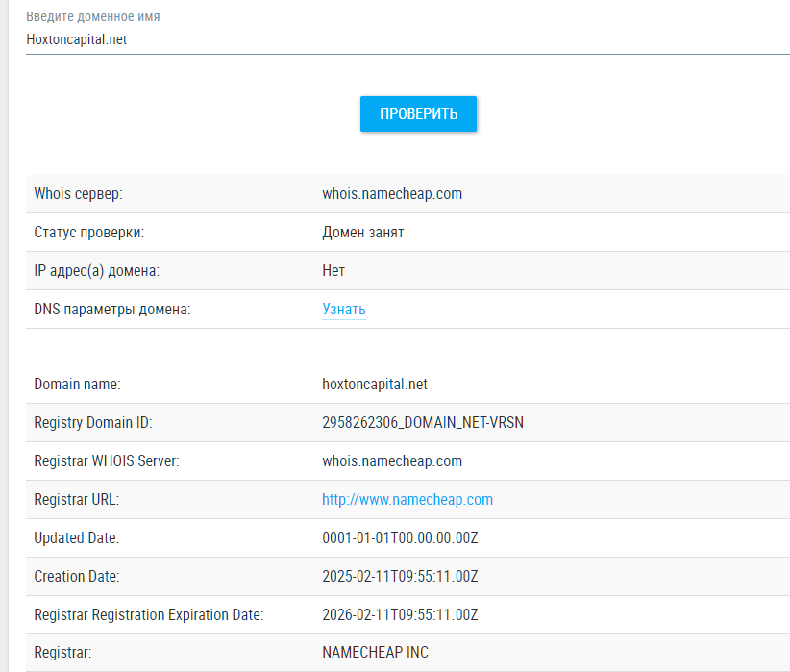The width and height of the screenshot is (790, 672).
Task: Select the Whois сервер value whois.namecheap.com
Action: coord(392,194)
